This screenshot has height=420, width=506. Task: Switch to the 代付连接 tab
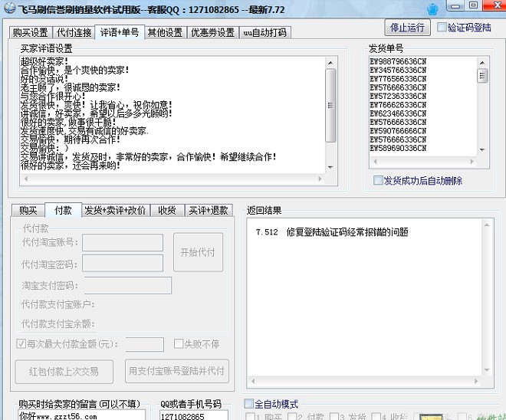(x=74, y=33)
